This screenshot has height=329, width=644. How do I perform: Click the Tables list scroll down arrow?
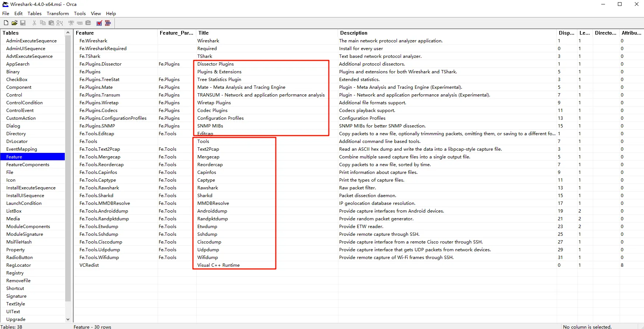click(68, 319)
